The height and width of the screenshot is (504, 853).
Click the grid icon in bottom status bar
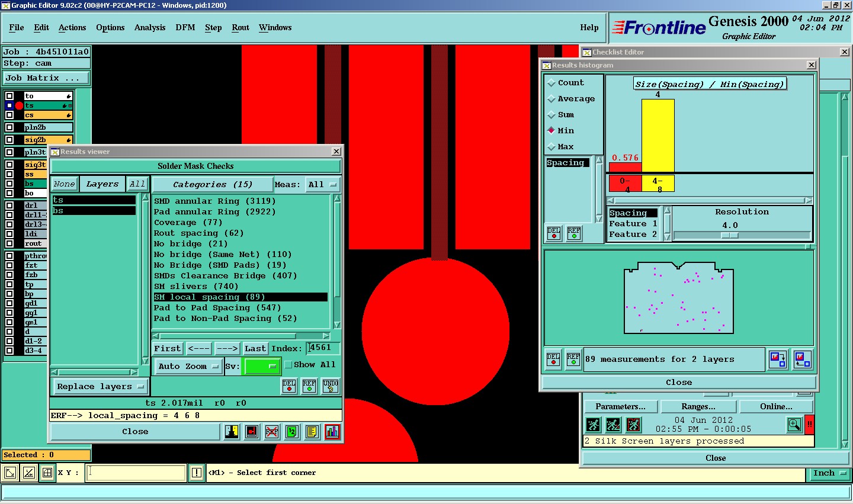[47, 473]
